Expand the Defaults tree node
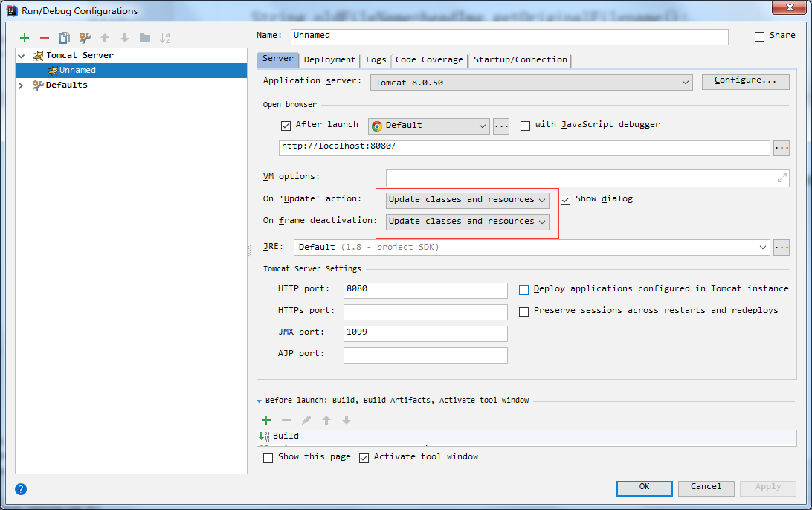This screenshot has height=510, width=812. (22, 85)
